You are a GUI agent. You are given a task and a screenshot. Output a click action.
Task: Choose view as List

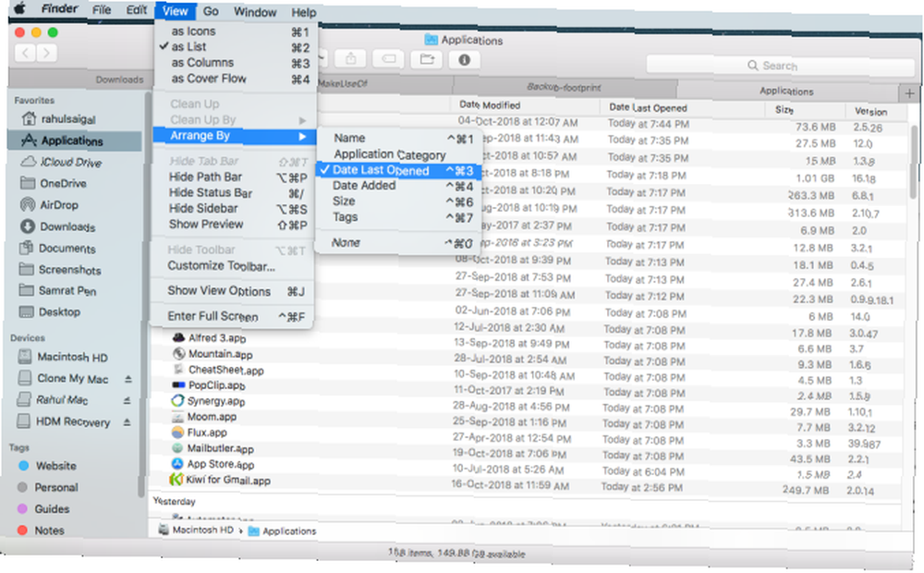pos(236,47)
